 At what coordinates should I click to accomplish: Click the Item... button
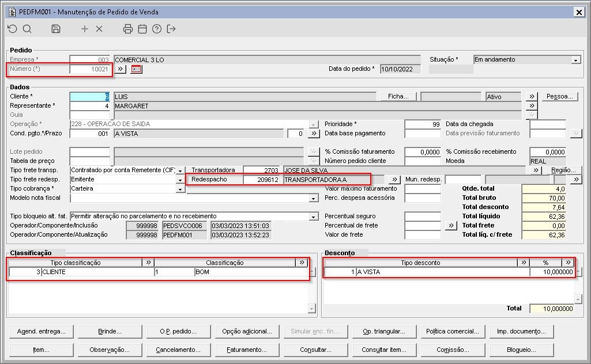point(42,350)
